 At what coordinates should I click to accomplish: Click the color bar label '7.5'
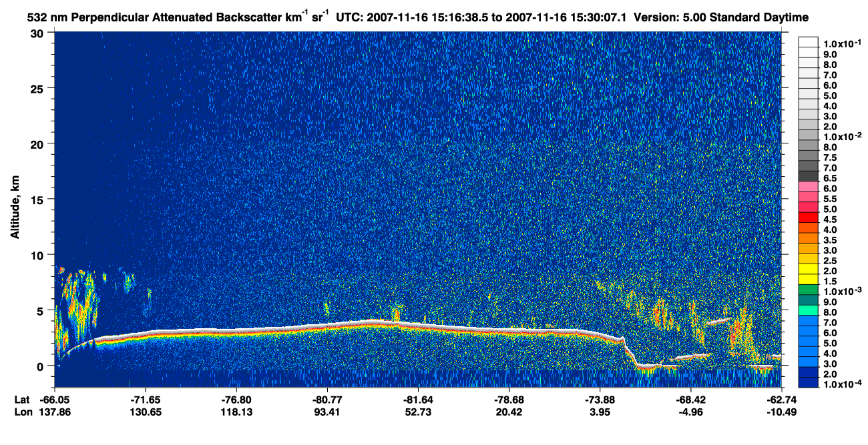coord(830,158)
